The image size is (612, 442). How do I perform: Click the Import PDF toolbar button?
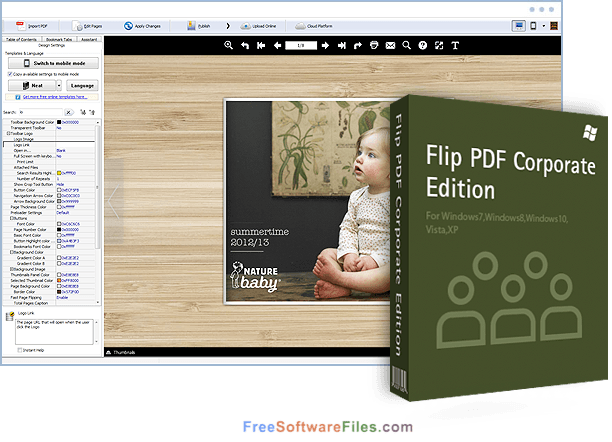[x=32, y=26]
